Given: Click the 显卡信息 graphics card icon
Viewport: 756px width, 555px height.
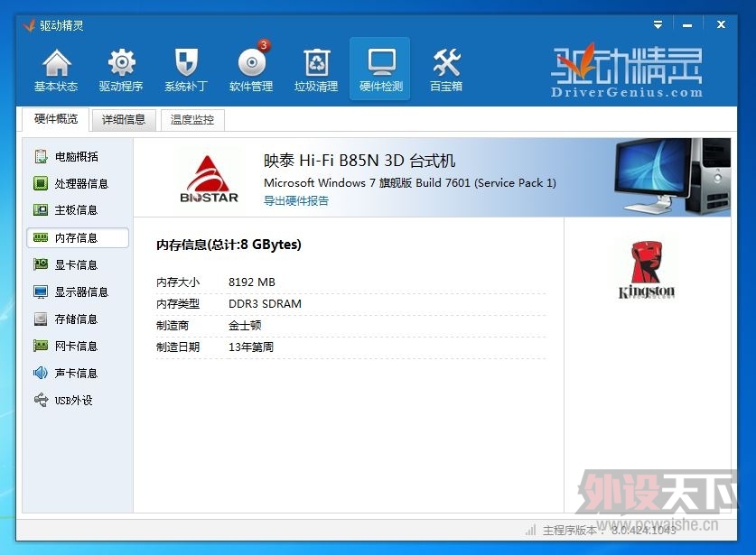Looking at the screenshot, I should click(41, 264).
